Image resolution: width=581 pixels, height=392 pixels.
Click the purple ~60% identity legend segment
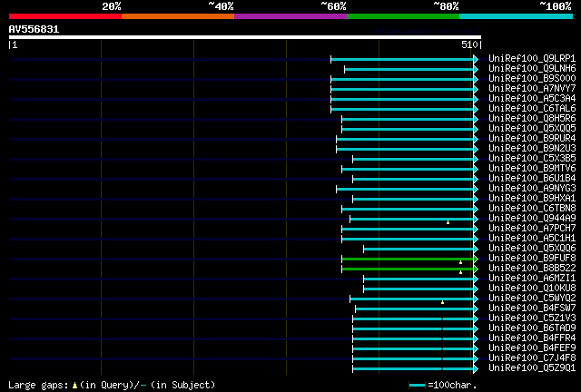click(x=290, y=16)
